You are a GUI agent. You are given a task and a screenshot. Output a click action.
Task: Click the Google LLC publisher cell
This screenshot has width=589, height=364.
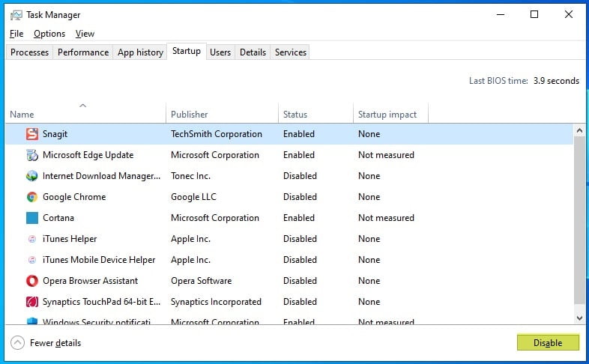coord(193,197)
